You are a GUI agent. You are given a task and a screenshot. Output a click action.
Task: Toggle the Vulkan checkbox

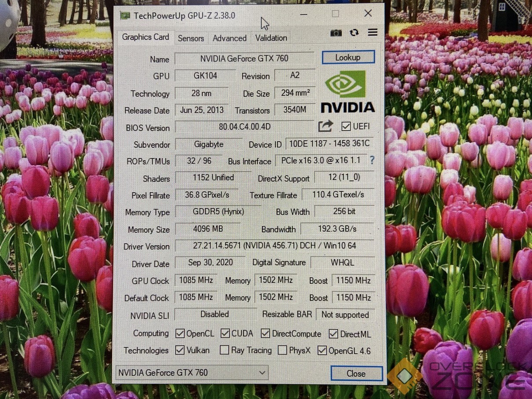pyautogui.click(x=180, y=350)
